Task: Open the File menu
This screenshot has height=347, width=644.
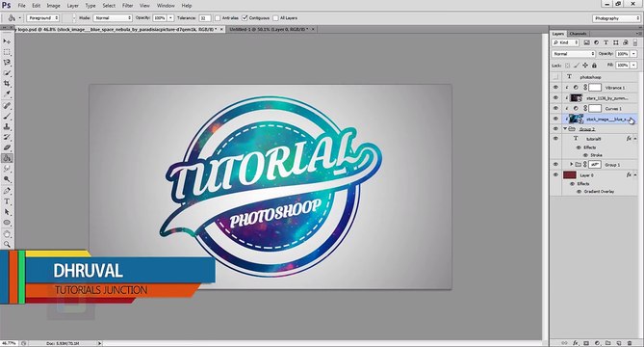Action: click(x=21, y=6)
